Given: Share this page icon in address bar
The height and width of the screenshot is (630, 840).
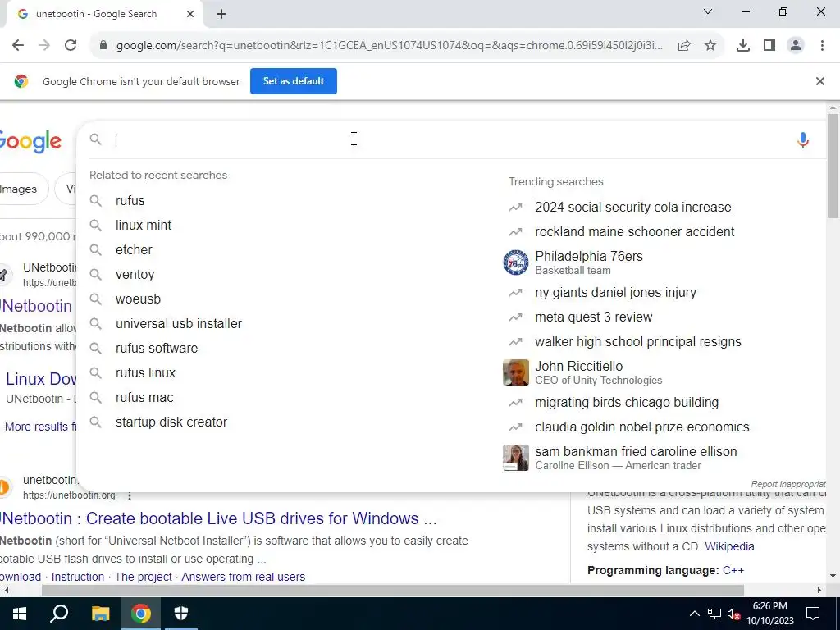Looking at the screenshot, I should click(684, 46).
